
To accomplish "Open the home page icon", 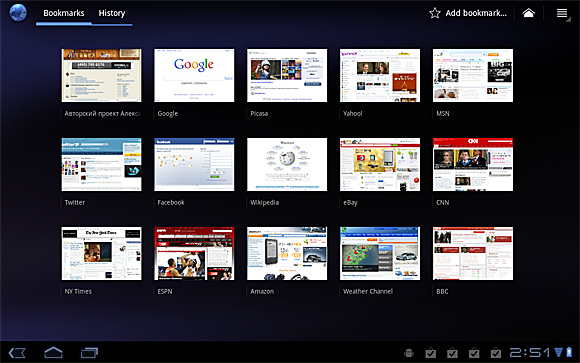I will pos(529,13).
